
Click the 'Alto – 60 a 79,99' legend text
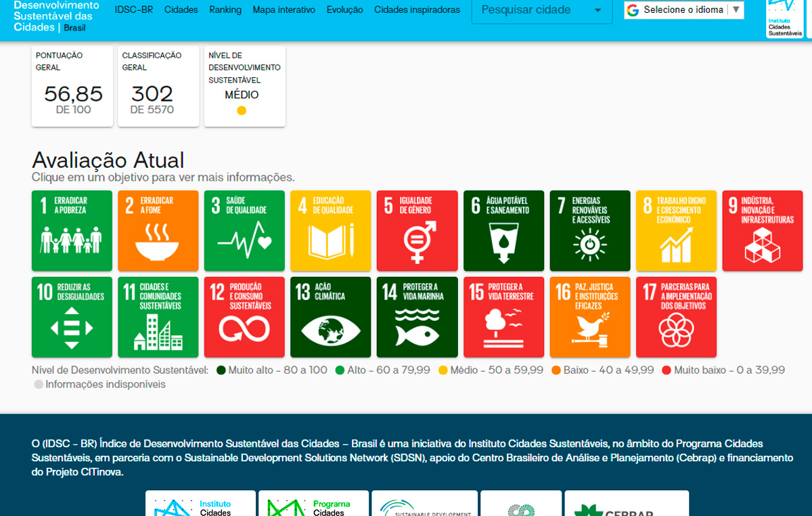click(x=388, y=370)
